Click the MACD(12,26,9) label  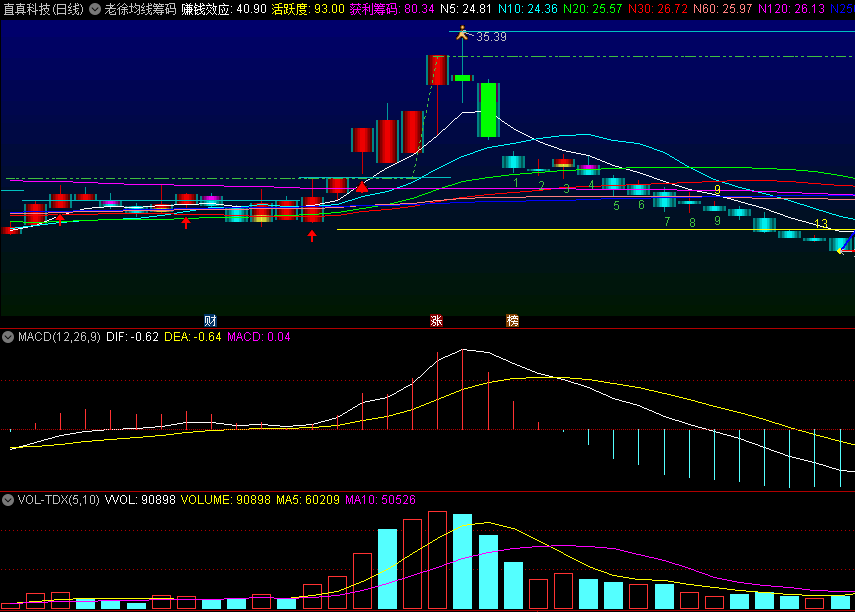coord(59,337)
